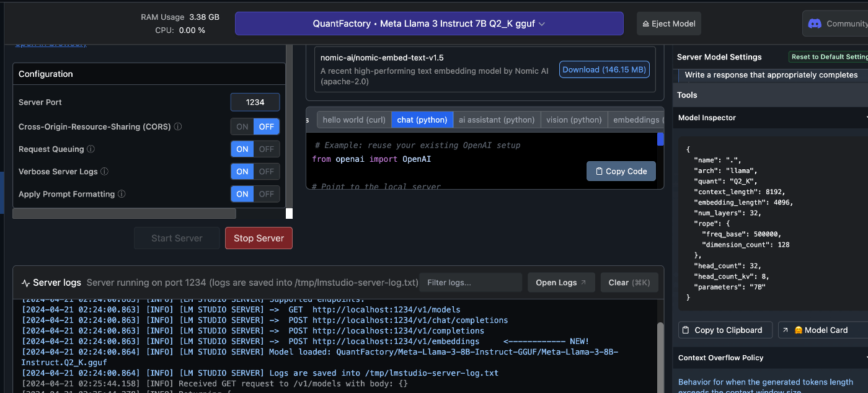Clear the server logs
The height and width of the screenshot is (393, 868).
[x=629, y=283]
